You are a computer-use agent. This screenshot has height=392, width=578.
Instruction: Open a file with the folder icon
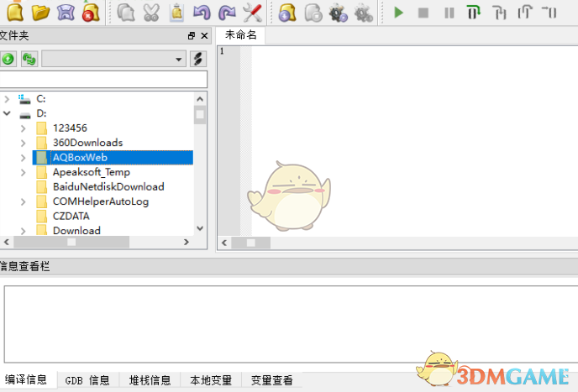(x=40, y=13)
